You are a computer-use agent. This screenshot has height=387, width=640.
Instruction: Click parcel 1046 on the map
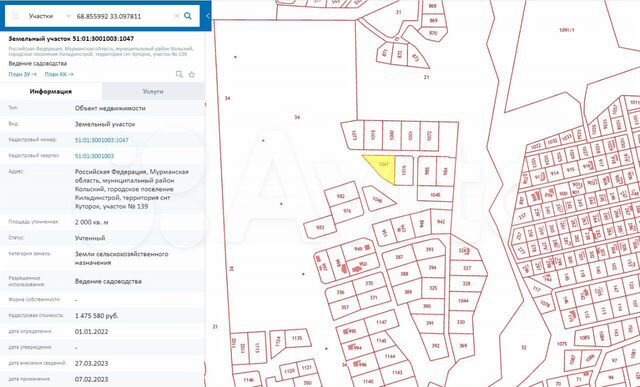[377, 198]
